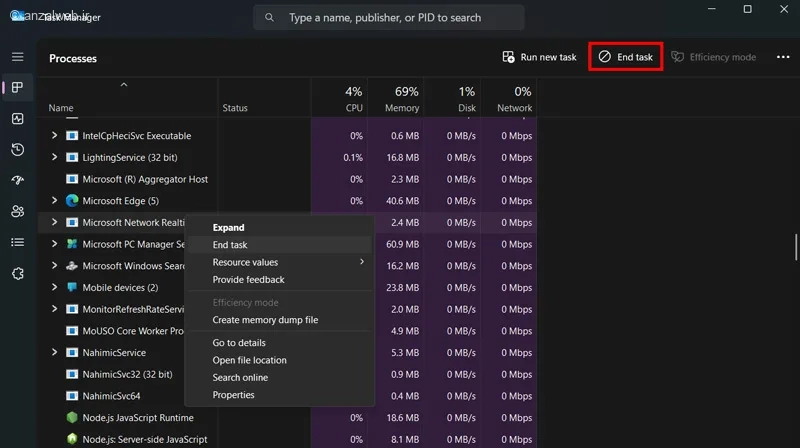Open the Services sidebar icon

(17, 273)
